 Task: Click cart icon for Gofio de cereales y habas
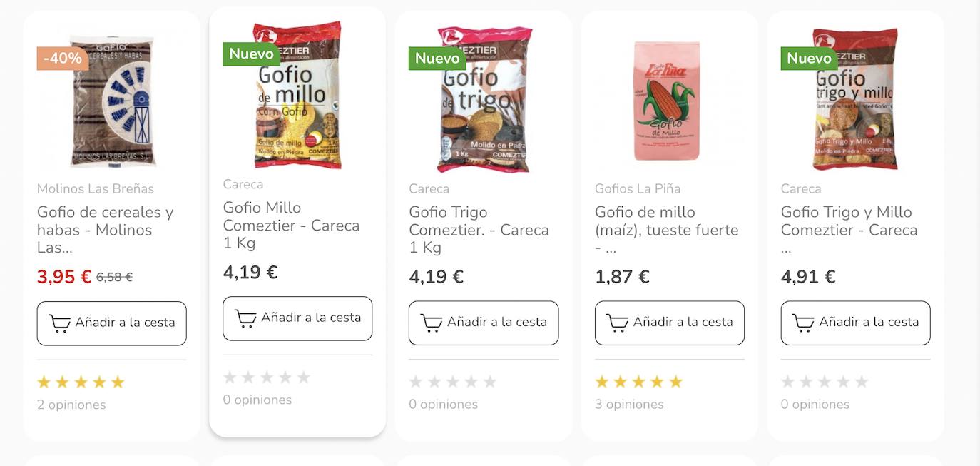point(59,323)
